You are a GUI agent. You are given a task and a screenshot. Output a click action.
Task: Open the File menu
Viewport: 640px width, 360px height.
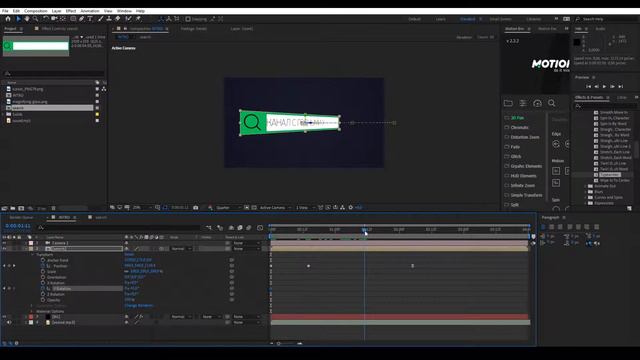click(x=5, y=11)
